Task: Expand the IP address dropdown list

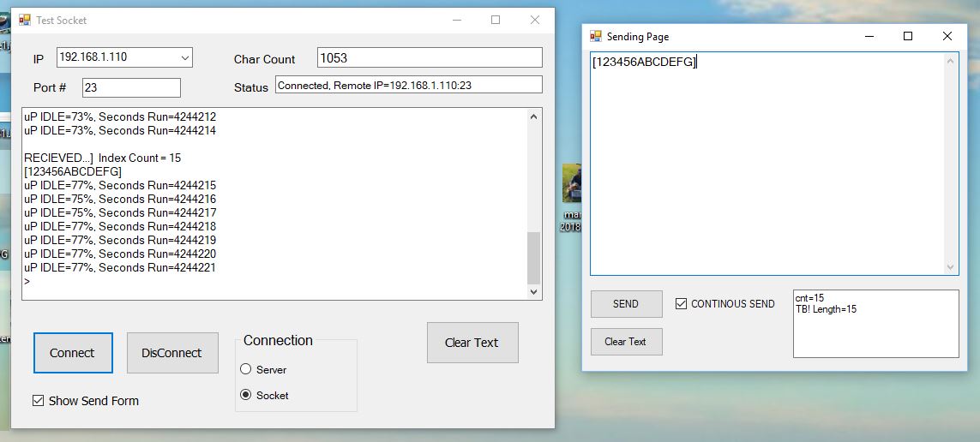Action: point(185,57)
